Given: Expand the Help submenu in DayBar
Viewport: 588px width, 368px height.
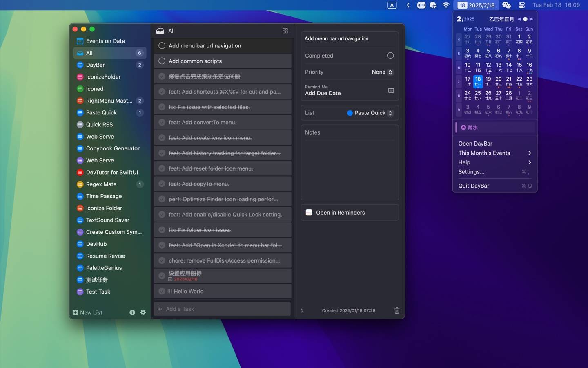Looking at the screenshot, I should [495, 162].
